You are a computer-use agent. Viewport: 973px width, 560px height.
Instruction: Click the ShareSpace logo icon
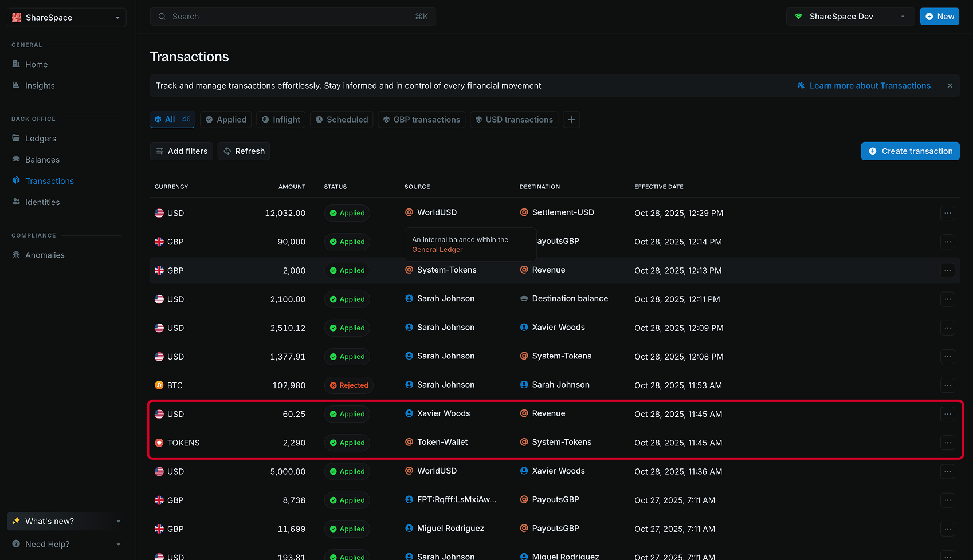[17, 18]
